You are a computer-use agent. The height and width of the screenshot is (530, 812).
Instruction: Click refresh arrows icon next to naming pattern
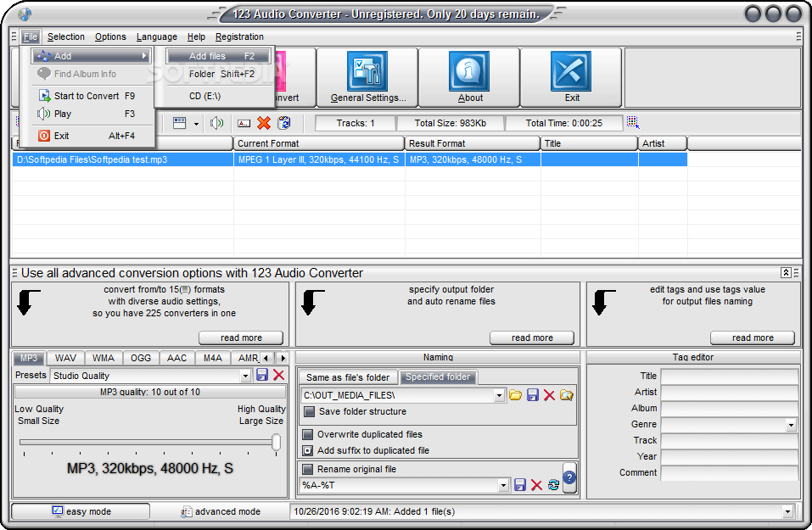pyautogui.click(x=553, y=485)
